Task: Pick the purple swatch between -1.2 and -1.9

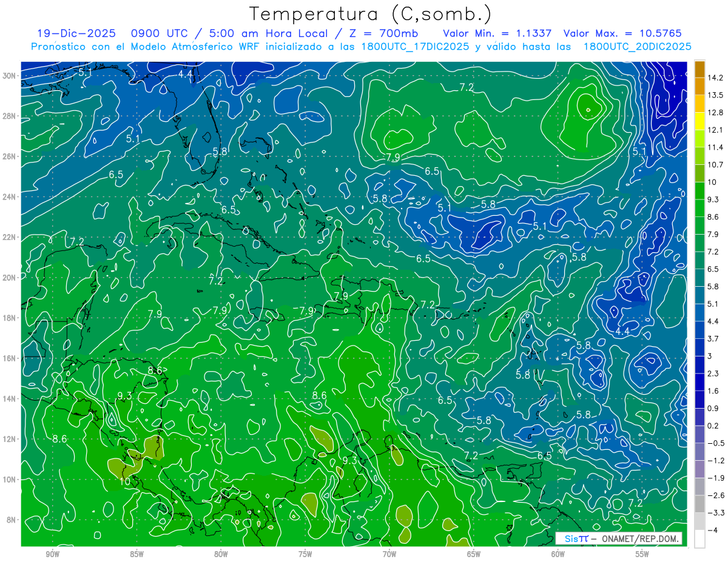Action: point(699,469)
